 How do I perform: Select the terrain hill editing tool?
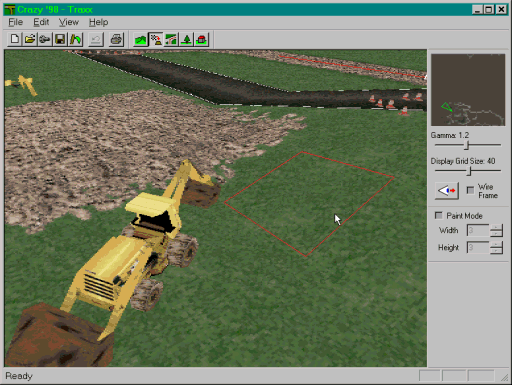[140, 39]
